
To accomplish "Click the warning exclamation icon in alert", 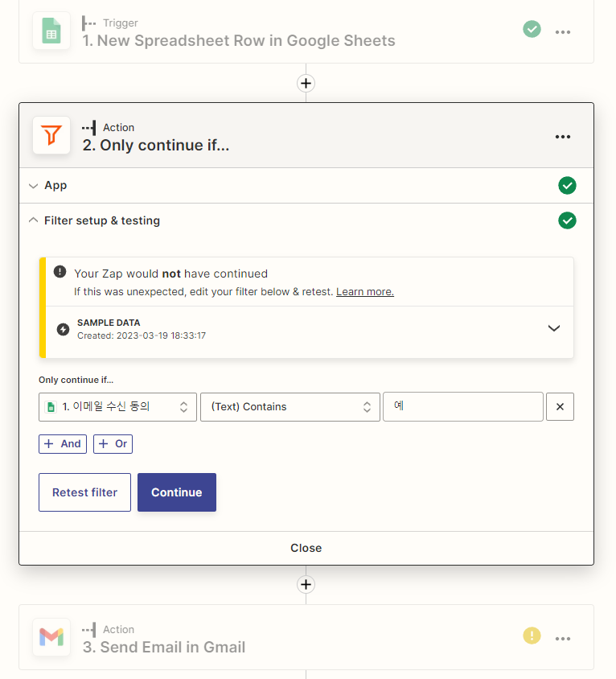I will (60, 272).
